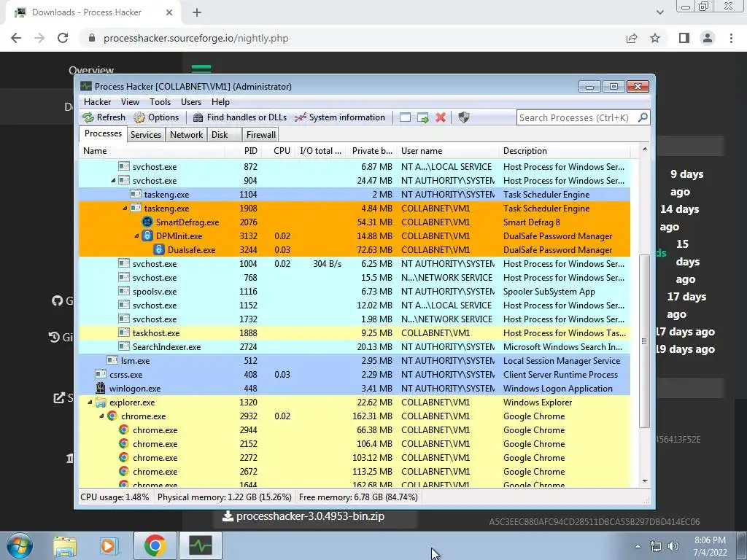Select the Dualsafe.exe process icon
The width and height of the screenshot is (747, 560).
point(158,249)
